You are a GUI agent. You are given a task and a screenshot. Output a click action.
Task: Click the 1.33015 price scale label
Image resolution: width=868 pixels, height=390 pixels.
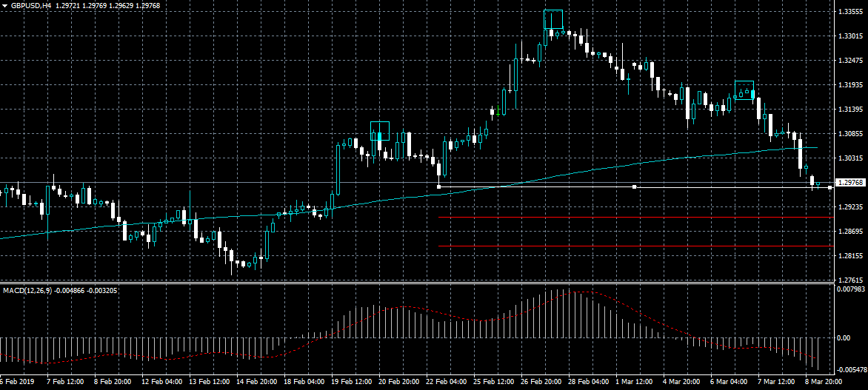(x=850, y=36)
